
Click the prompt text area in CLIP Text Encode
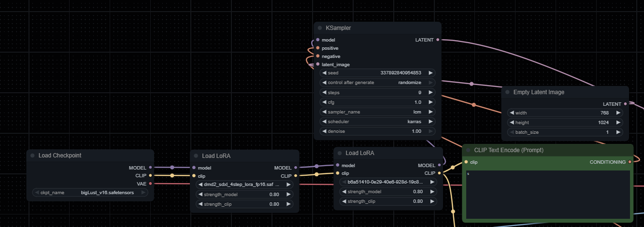(x=548, y=194)
